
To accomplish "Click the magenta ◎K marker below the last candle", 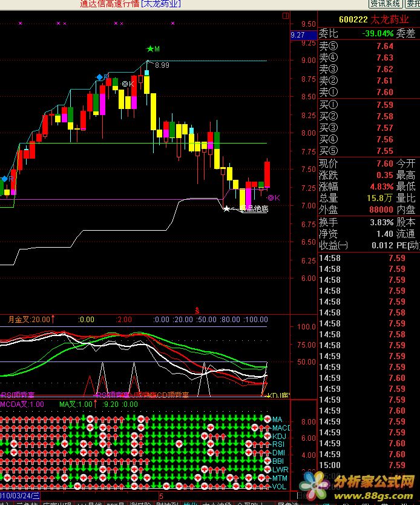I will click(x=274, y=198).
